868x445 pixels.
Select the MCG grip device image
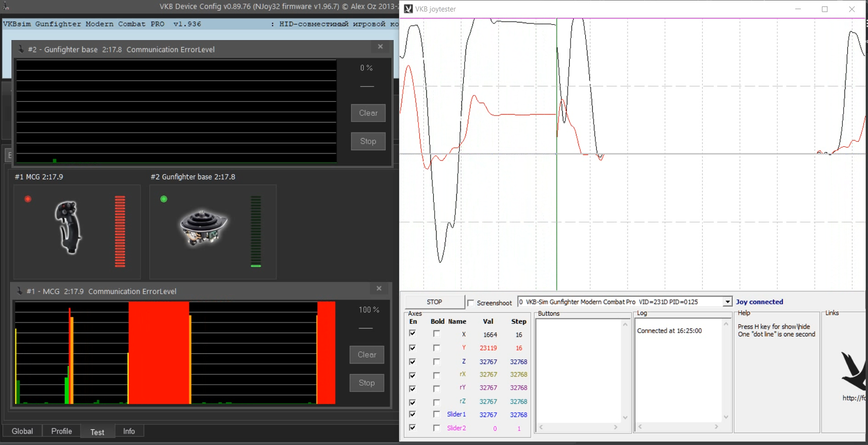point(68,227)
